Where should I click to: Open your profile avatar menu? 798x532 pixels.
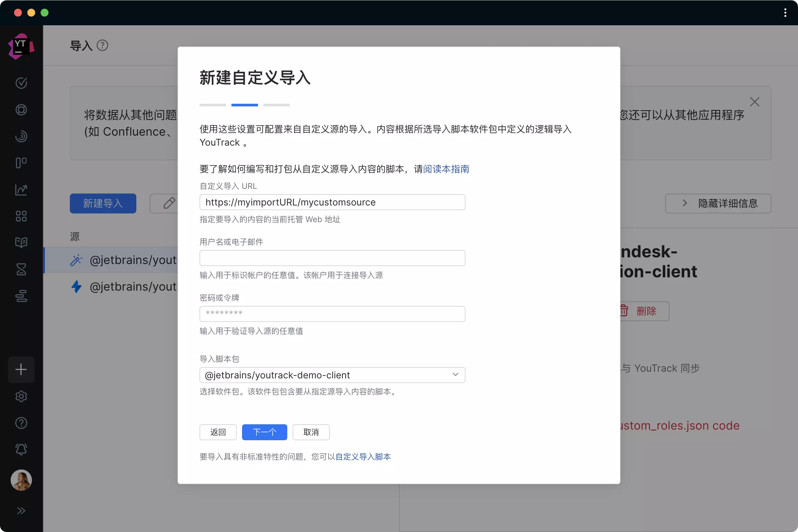coord(21,480)
